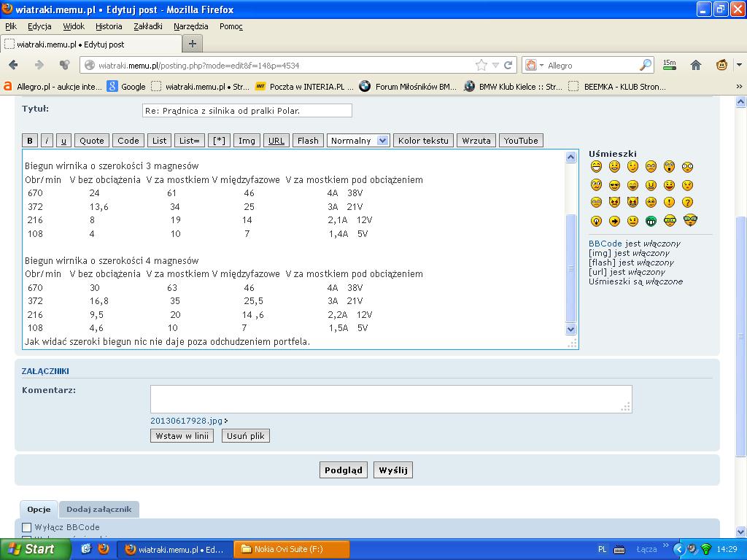Insert the sunglasses cool smiley
The height and width of the screenshot is (560, 747).
click(615, 185)
